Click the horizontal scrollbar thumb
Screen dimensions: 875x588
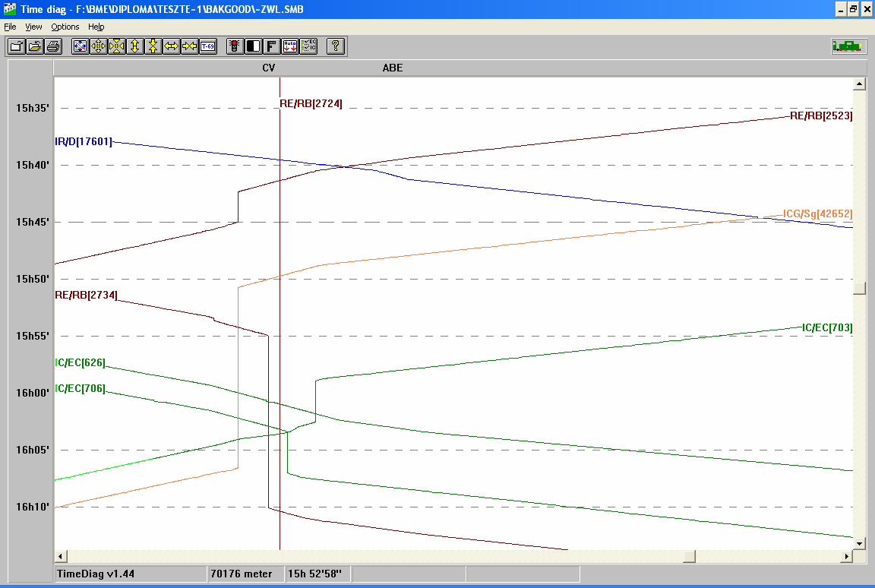(x=690, y=556)
